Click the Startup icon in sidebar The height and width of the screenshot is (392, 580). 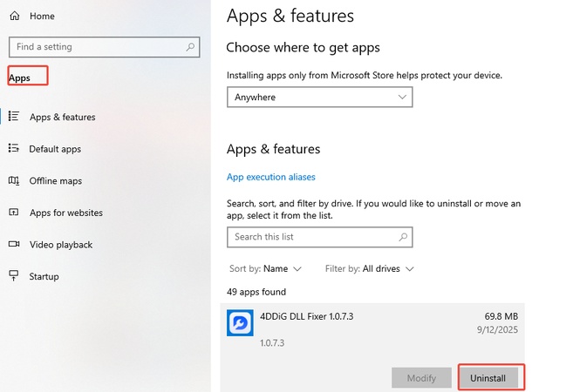coord(14,276)
